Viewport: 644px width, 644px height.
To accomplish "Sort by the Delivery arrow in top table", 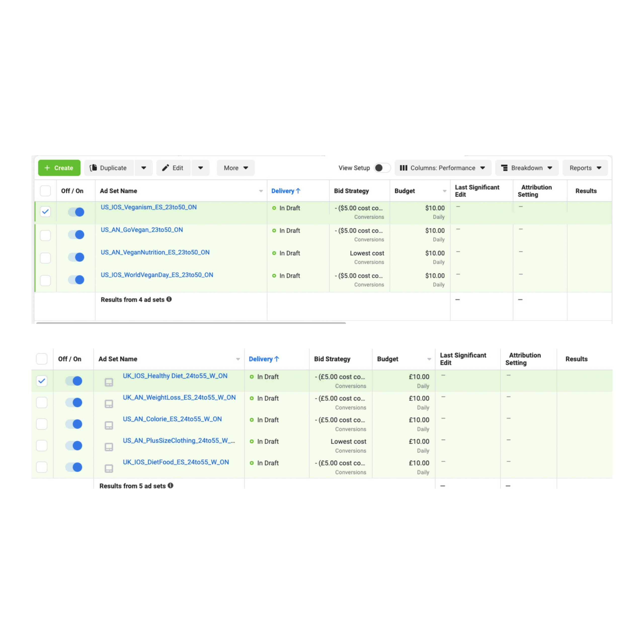I will pos(298,191).
